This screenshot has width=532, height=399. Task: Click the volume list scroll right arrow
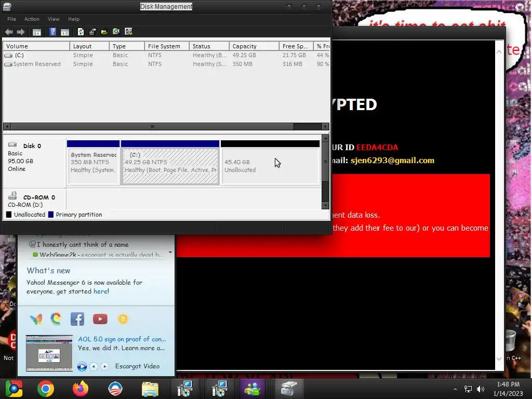coord(325,127)
